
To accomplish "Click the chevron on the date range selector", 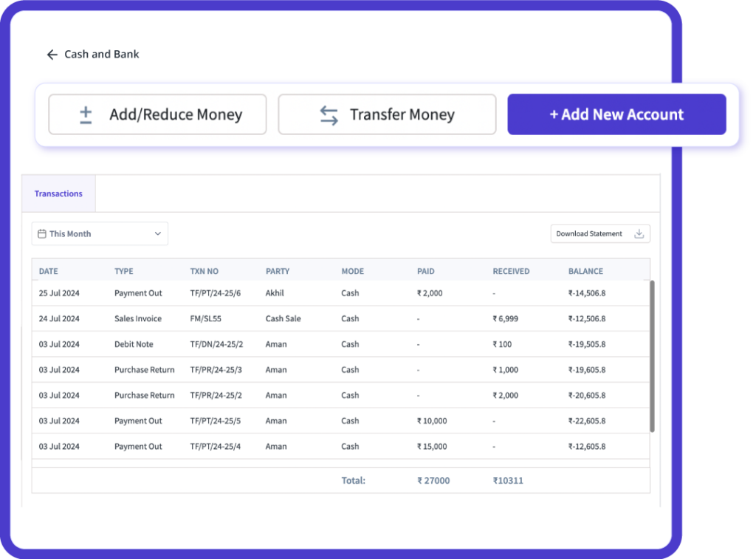I will pyautogui.click(x=158, y=233).
